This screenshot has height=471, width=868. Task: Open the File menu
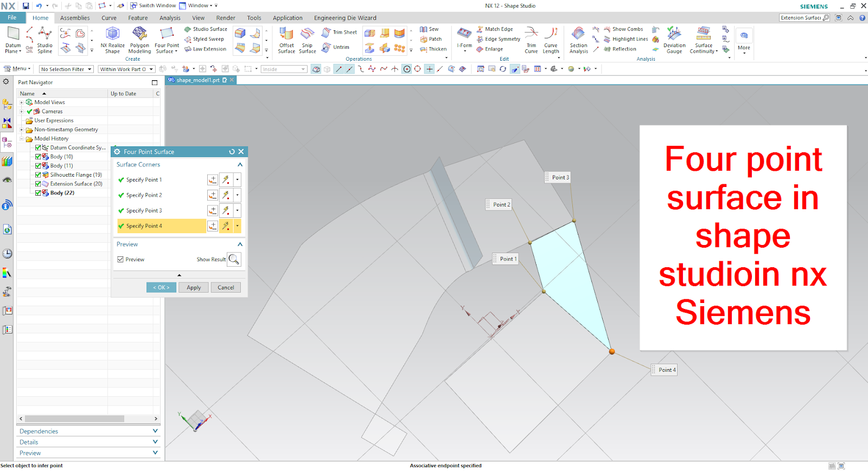click(12, 18)
